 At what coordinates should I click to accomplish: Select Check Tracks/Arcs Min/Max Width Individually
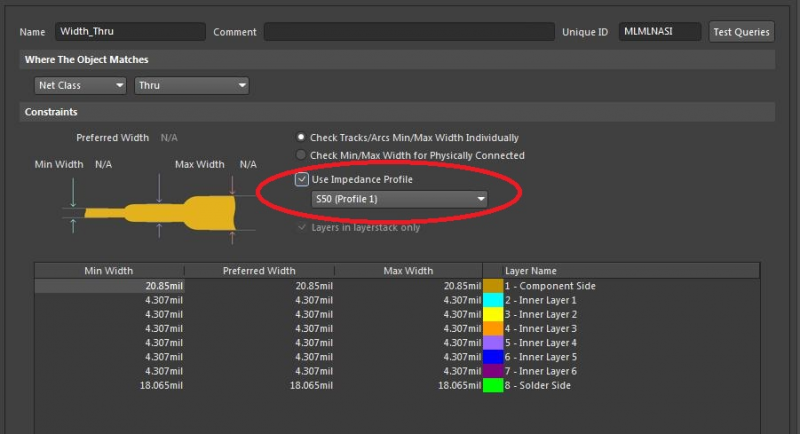click(301, 137)
